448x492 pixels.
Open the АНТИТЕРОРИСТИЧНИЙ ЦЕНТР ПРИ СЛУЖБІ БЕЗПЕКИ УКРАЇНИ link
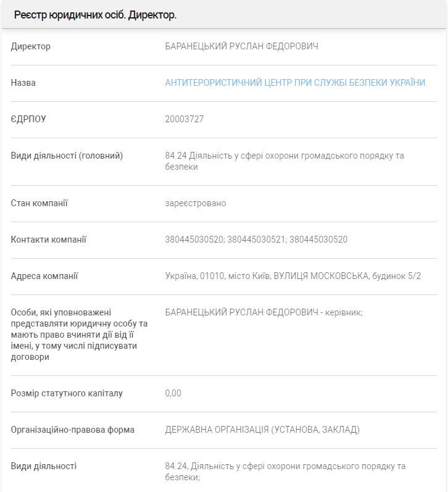point(295,83)
